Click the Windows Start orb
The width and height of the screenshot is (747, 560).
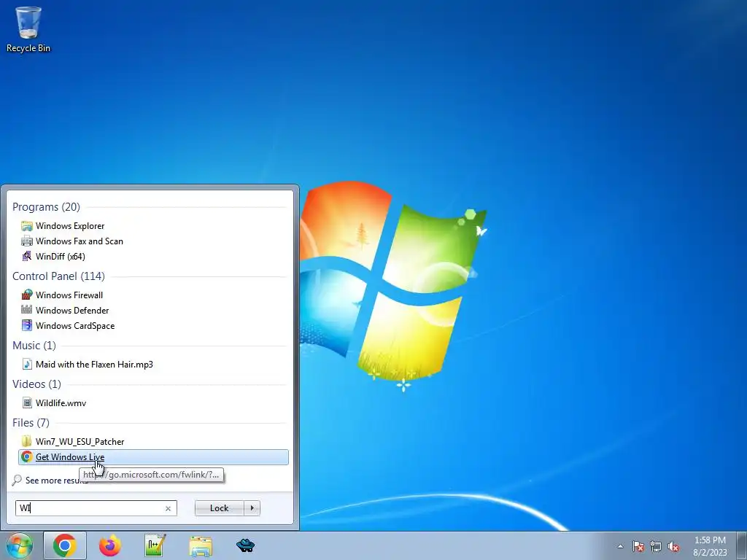pos(20,545)
